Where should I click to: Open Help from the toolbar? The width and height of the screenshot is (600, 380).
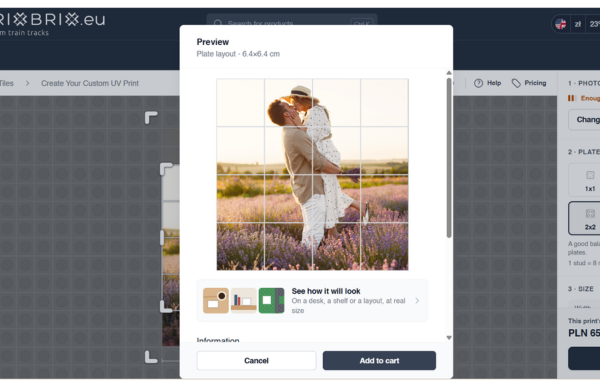tap(488, 83)
